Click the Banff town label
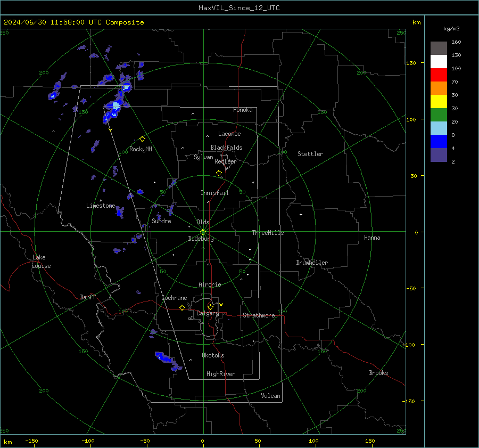Viewport: 479px width, 448px height. 88,297
